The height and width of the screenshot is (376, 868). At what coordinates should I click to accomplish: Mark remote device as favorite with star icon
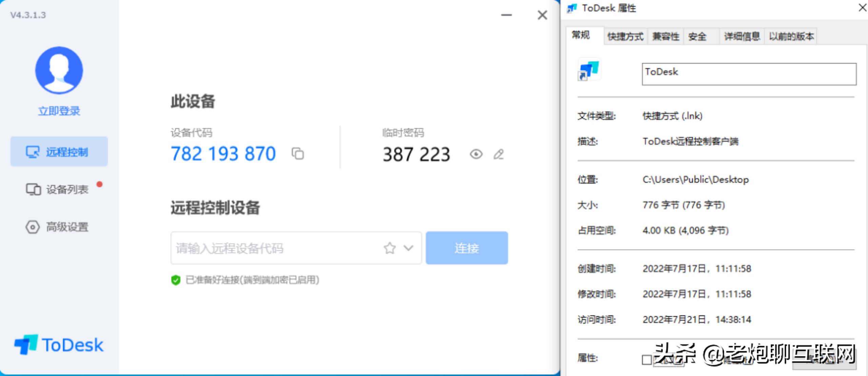click(389, 248)
